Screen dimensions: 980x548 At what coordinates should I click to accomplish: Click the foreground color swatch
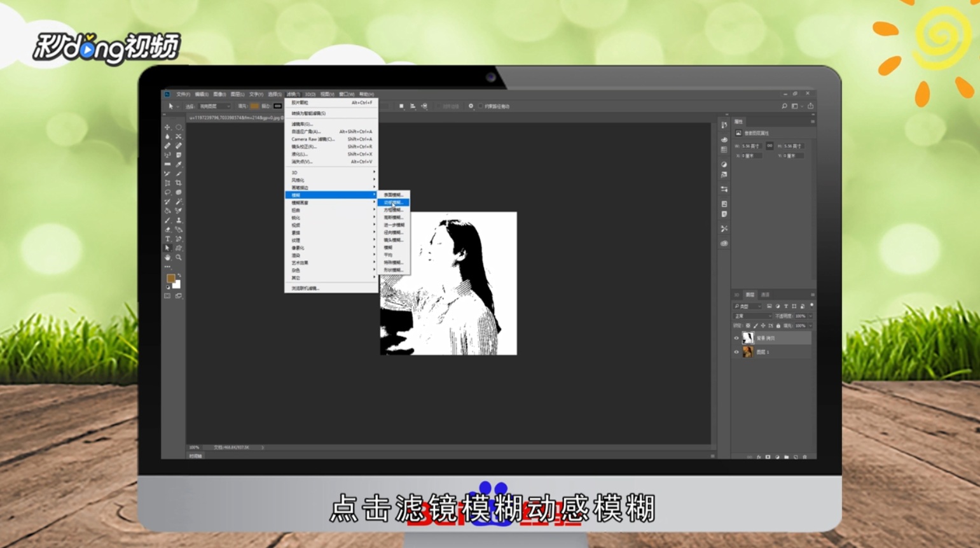(170, 279)
